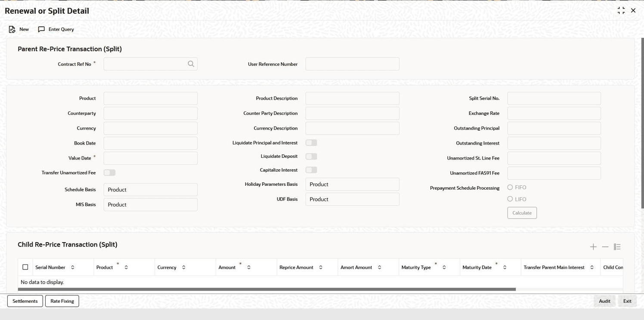Sort Transfer Parent Main Interest column

coord(592,268)
